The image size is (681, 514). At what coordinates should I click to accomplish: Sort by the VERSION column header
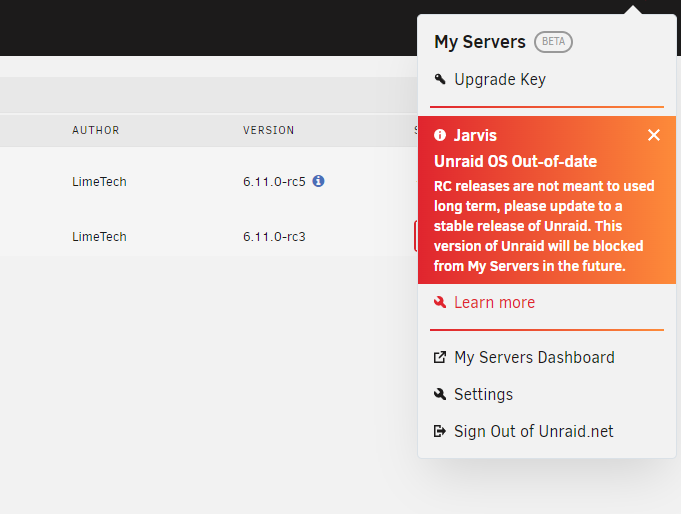point(268,130)
